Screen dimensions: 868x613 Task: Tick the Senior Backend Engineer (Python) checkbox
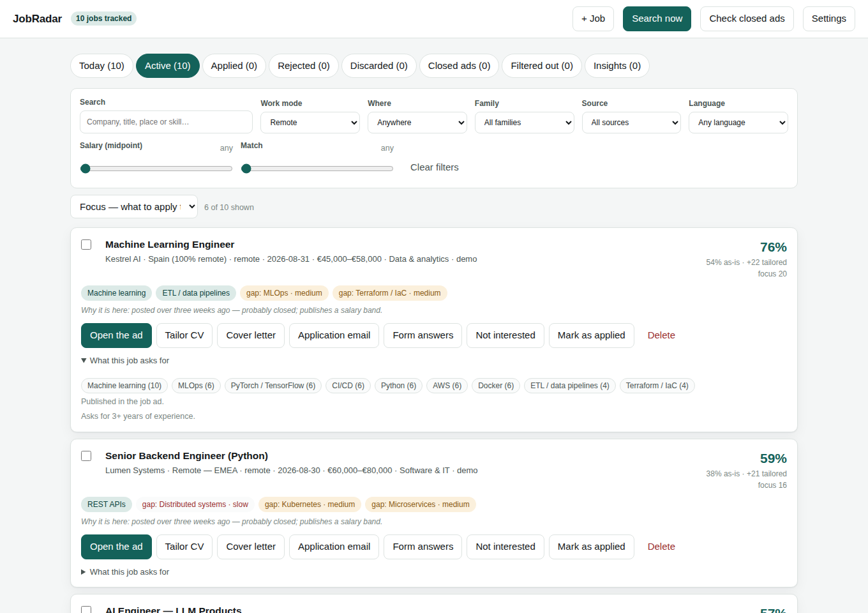[86, 456]
